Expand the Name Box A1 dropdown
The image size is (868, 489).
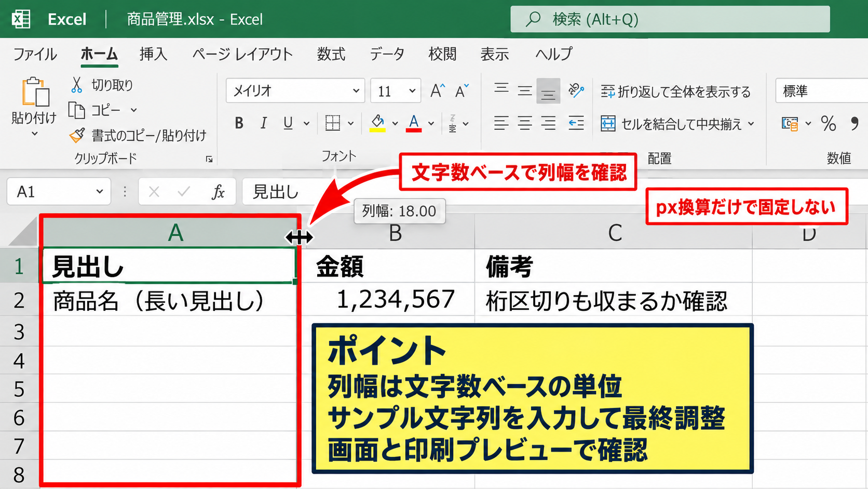pos(100,192)
